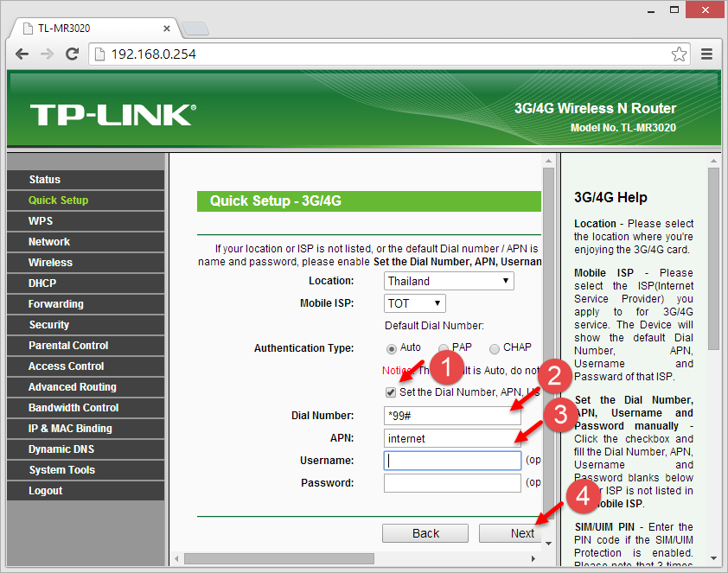The image size is (728, 573).
Task: Select Auto authentication type
Action: (x=392, y=348)
